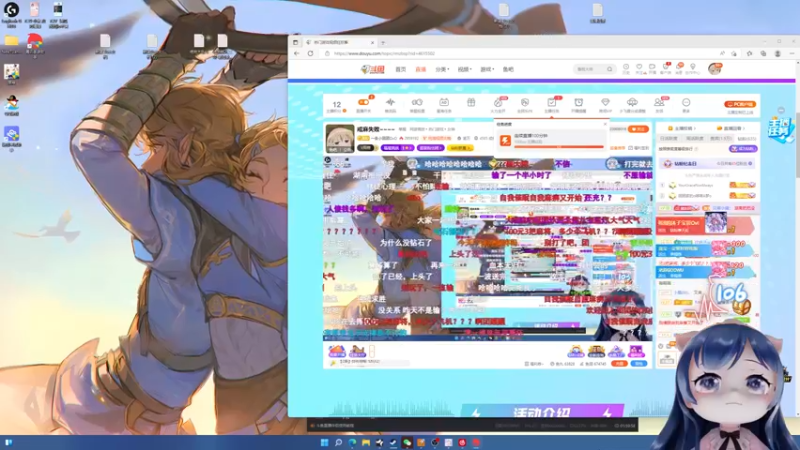Click the blue button below the player
Viewport: 800px width, 450px height.
639,364
